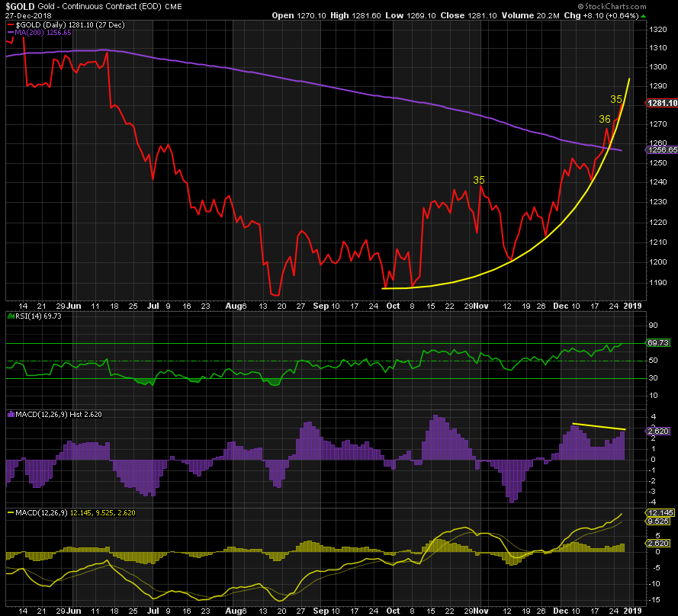
Task: Click the 12.145 MACD value tag
Action: [657, 512]
